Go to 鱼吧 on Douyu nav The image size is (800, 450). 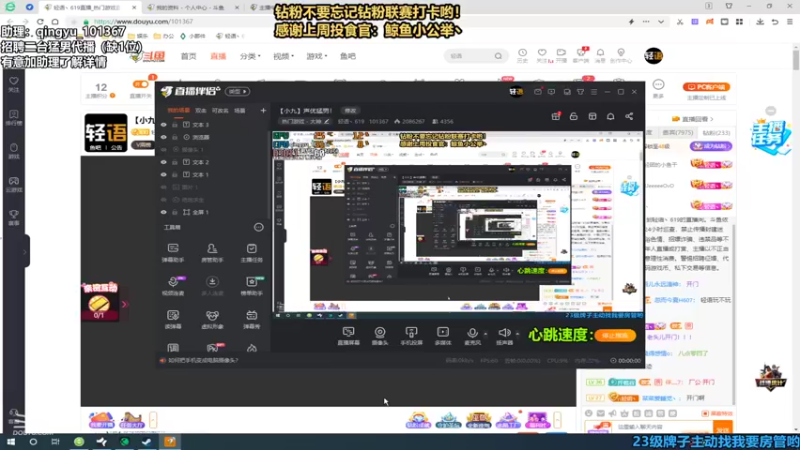tap(348, 56)
